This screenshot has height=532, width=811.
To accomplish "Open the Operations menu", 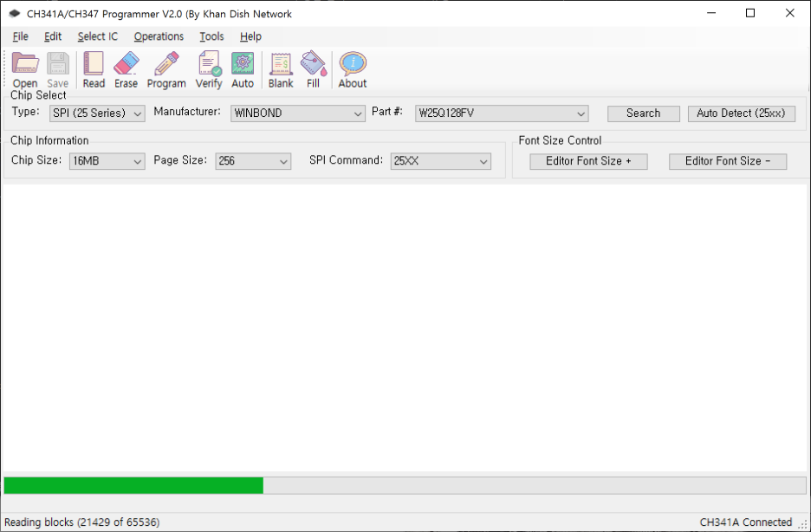I will 159,36.
